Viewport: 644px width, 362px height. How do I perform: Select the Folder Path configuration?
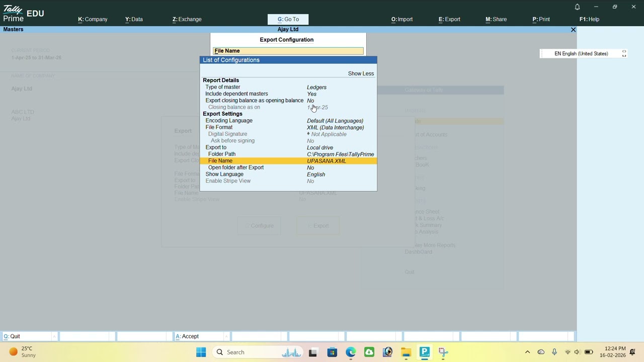click(x=288, y=154)
